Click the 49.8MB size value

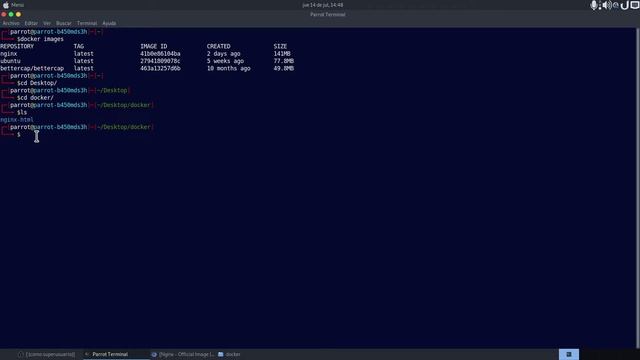284,68
